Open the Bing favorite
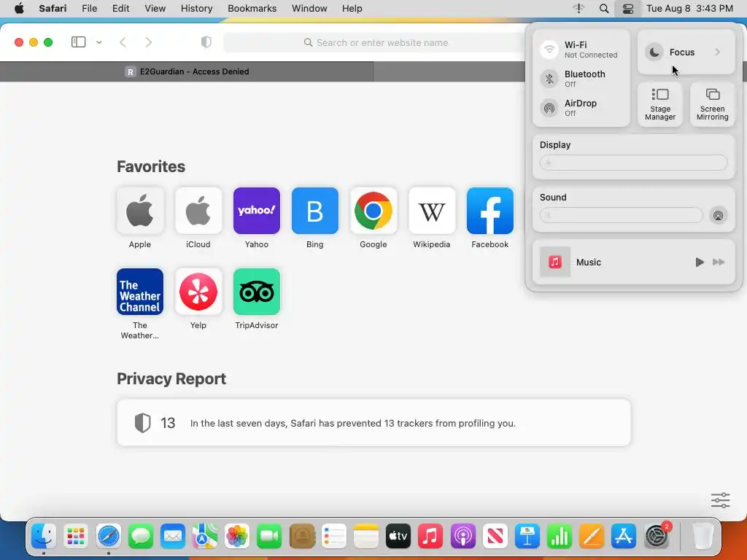747x560 pixels. (315, 211)
